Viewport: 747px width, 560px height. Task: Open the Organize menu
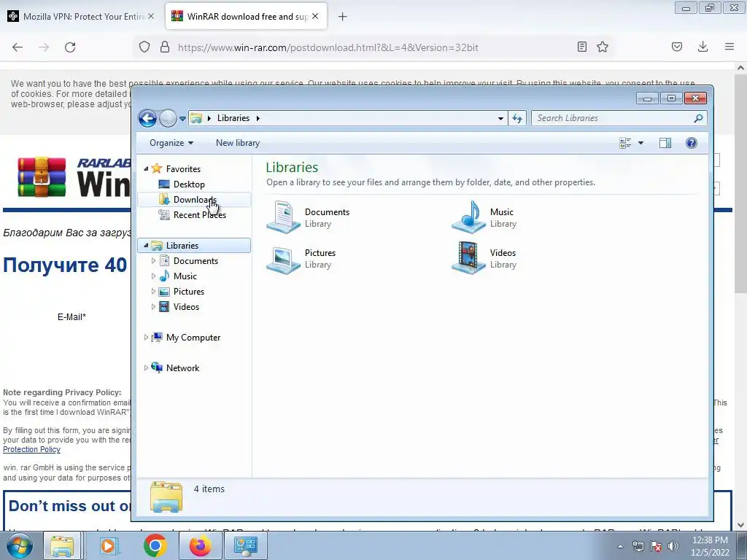coord(171,143)
